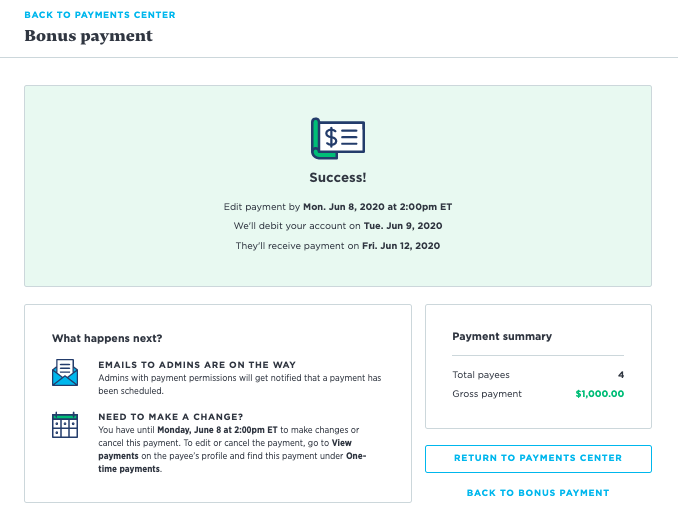This screenshot has width=678, height=525.
Task: Click the dollar check success icon
Action: (x=338, y=138)
